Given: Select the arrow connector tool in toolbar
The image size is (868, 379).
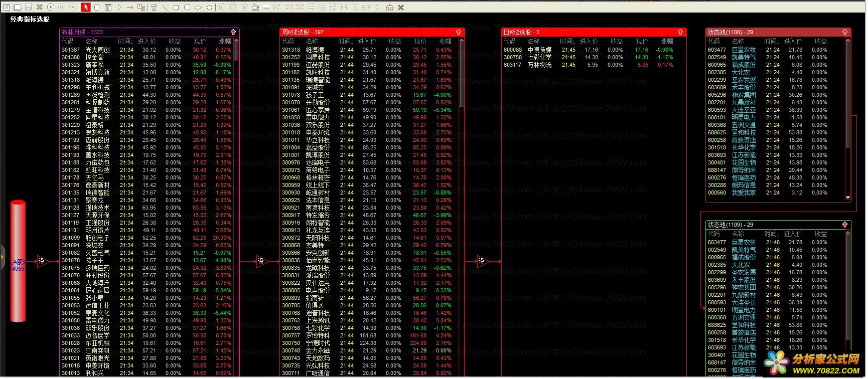Looking at the screenshot, I should click(130, 7).
